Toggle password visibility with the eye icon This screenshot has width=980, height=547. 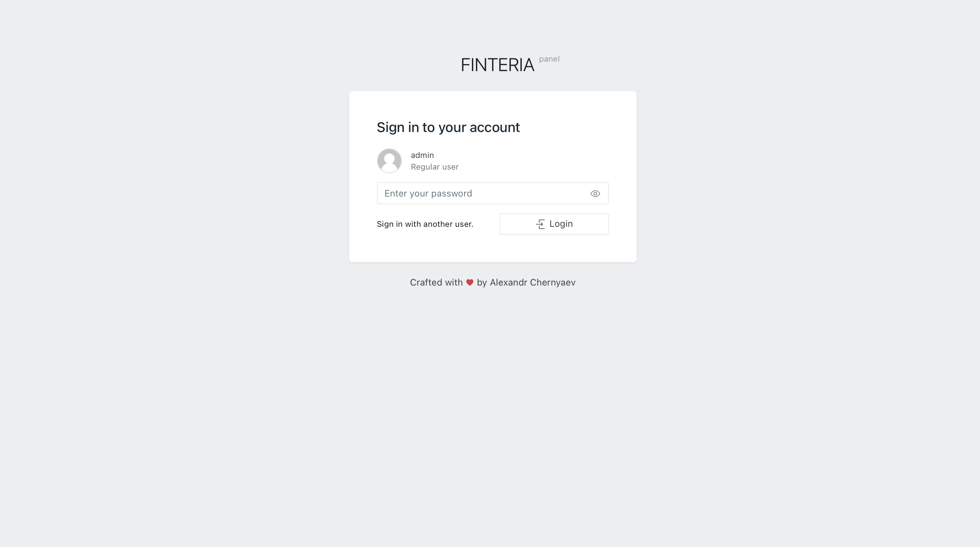pyautogui.click(x=595, y=194)
